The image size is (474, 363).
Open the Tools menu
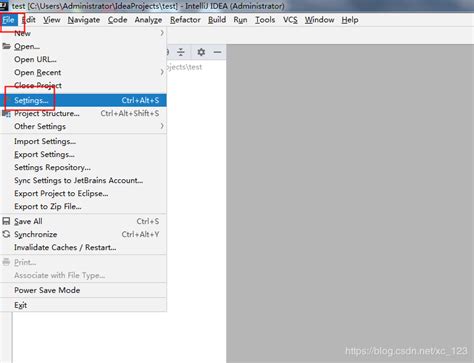265,20
